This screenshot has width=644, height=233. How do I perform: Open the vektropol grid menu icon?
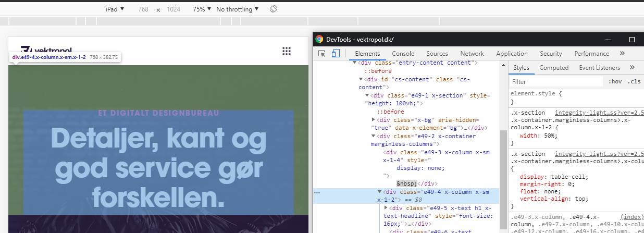(x=286, y=51)
